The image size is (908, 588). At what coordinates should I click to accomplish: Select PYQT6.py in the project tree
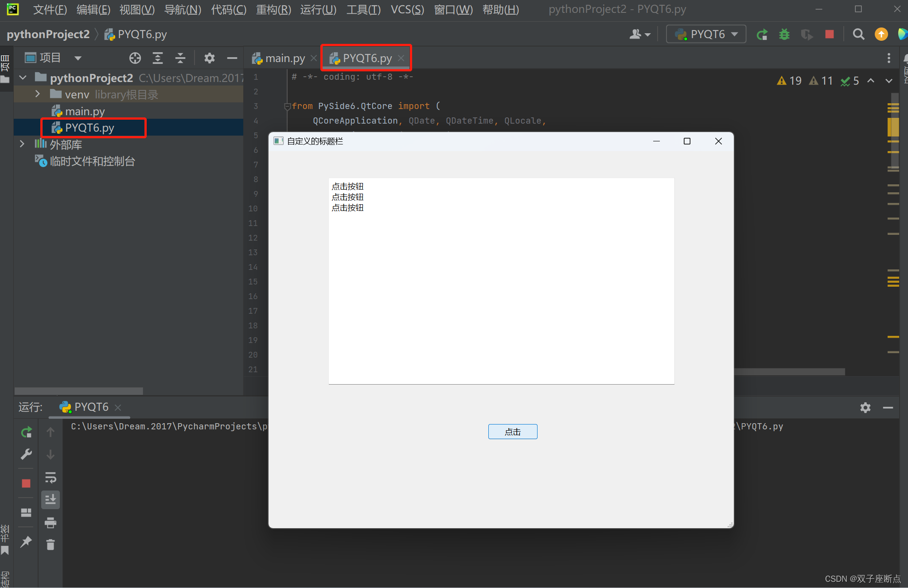[89, 128]
